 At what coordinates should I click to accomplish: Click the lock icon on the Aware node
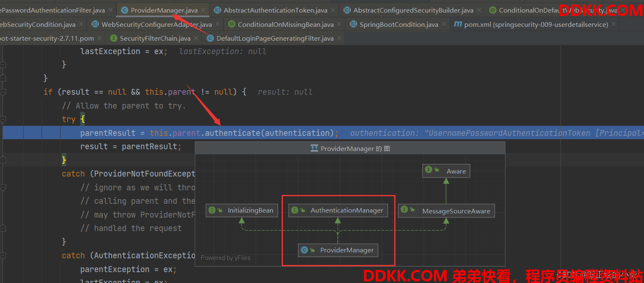coord(437,170)
